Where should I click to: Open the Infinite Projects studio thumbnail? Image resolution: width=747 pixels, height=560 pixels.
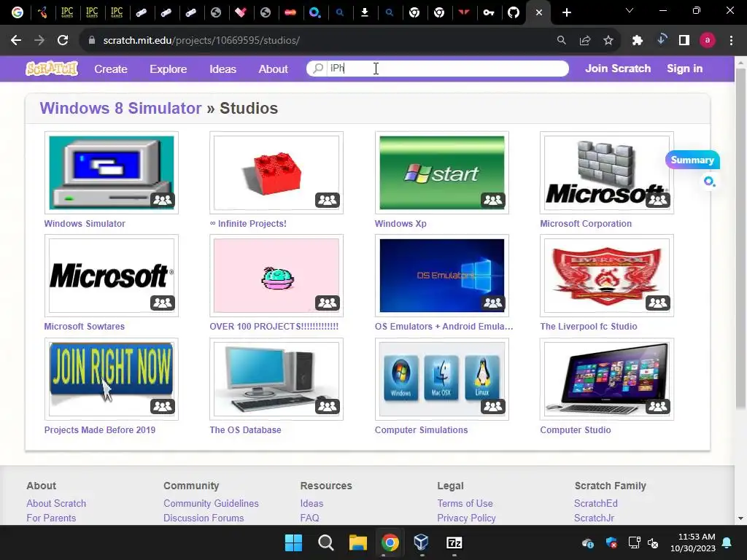[276, 173]
